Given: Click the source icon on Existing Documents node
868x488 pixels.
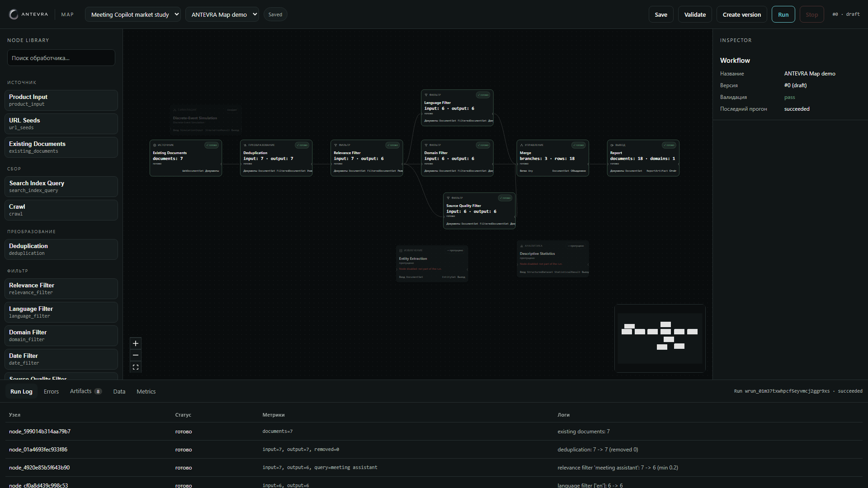Looking at the screenshot, I should 155,145.
